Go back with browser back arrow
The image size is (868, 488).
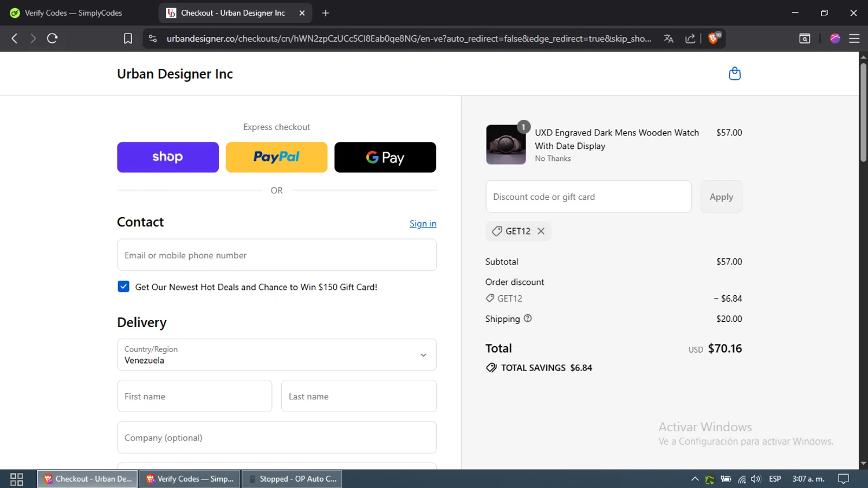pos(14,38)
